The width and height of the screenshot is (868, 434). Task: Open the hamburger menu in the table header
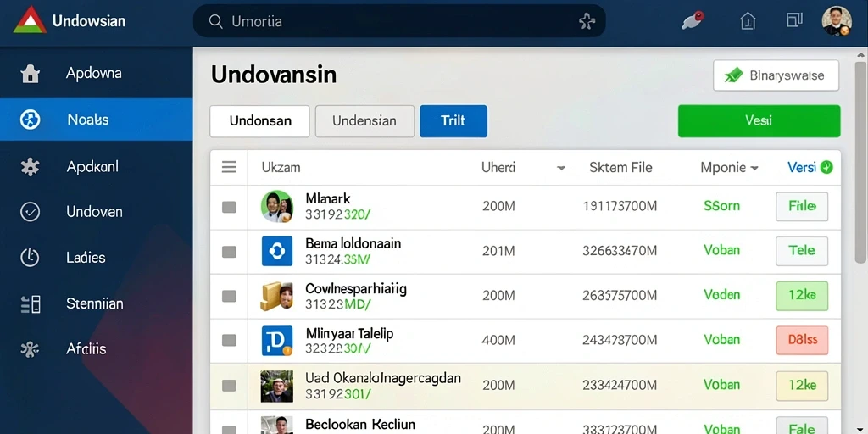[x=229, y=167]
